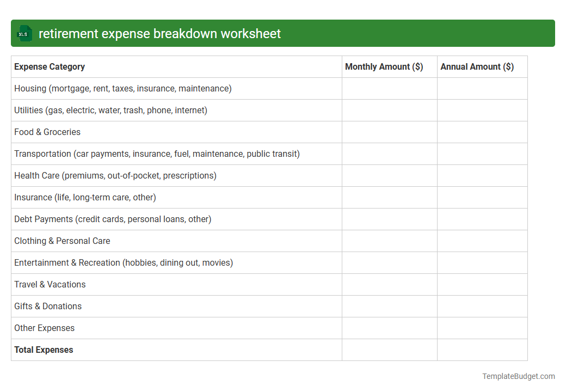Image resolution: width=566 pixels, height=392 pixels.
Task: Click the monthly amount cell for Housing
Action: [x=389, y=88]
